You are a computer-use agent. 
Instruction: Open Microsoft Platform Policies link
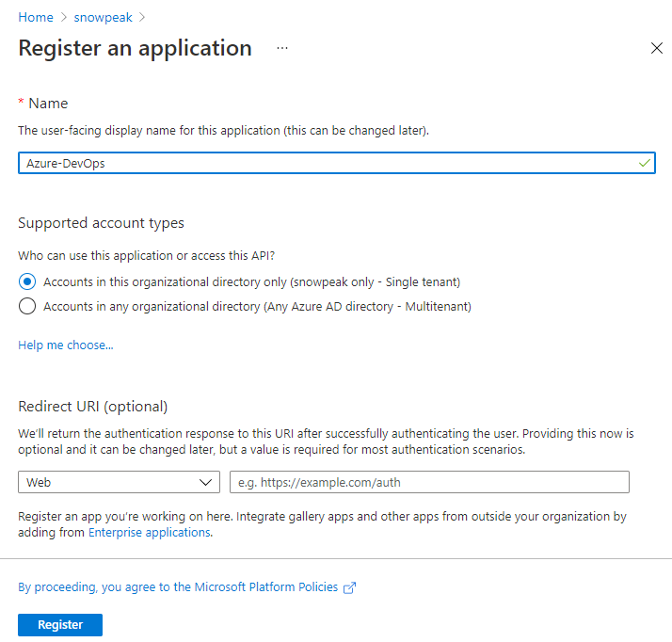[x=178, y=587]
